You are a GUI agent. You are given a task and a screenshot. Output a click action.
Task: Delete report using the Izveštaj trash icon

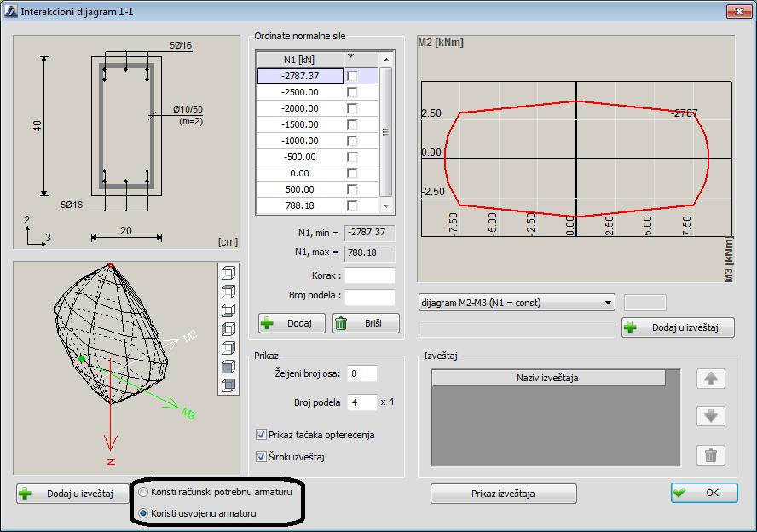tap(711, 454)
